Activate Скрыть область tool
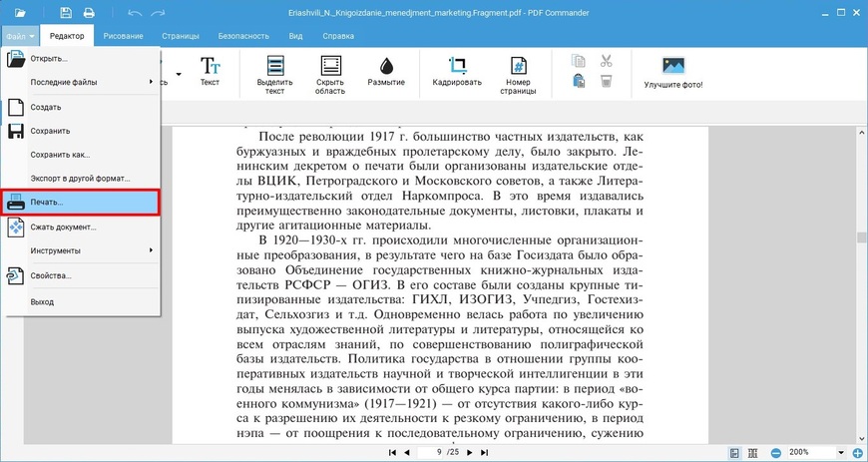 click(x=330, y=75)
